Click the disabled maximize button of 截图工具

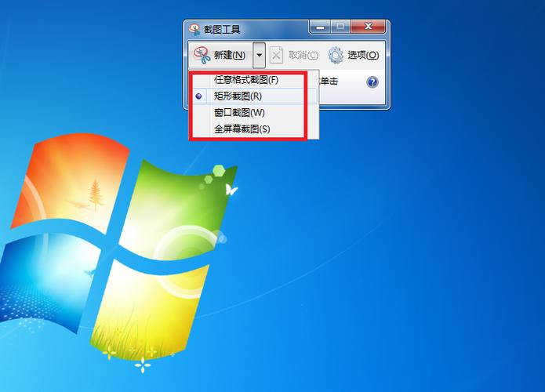(340, 27)
